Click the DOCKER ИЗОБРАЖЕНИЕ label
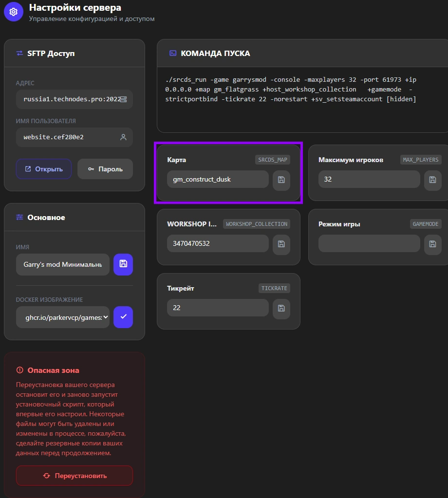The width and height of the screenshot is (448, 498). click(49, 299)
